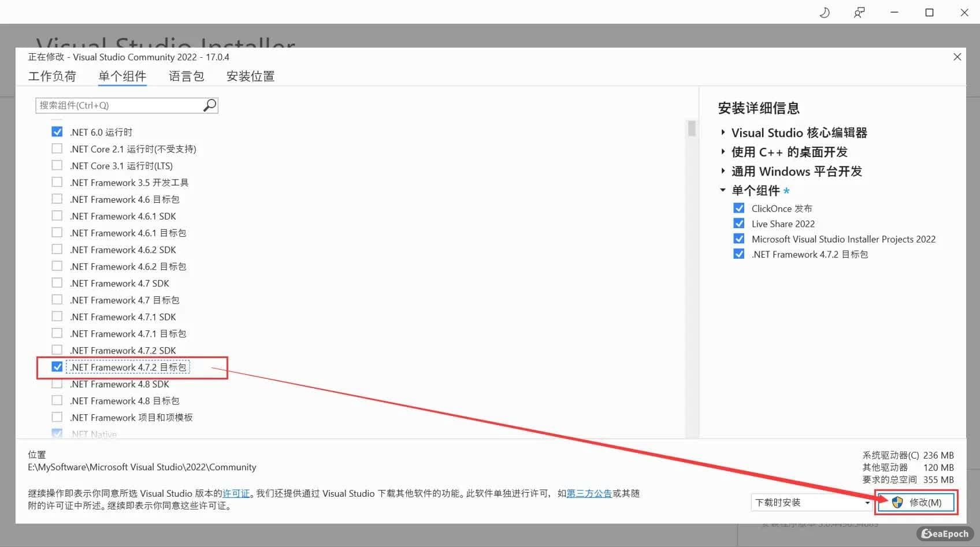The width and height of the screenshot is (980, 547).
Task: Uncheck .NET Framework 4.7.2 目标包 in list
Action: click(57, 367)
